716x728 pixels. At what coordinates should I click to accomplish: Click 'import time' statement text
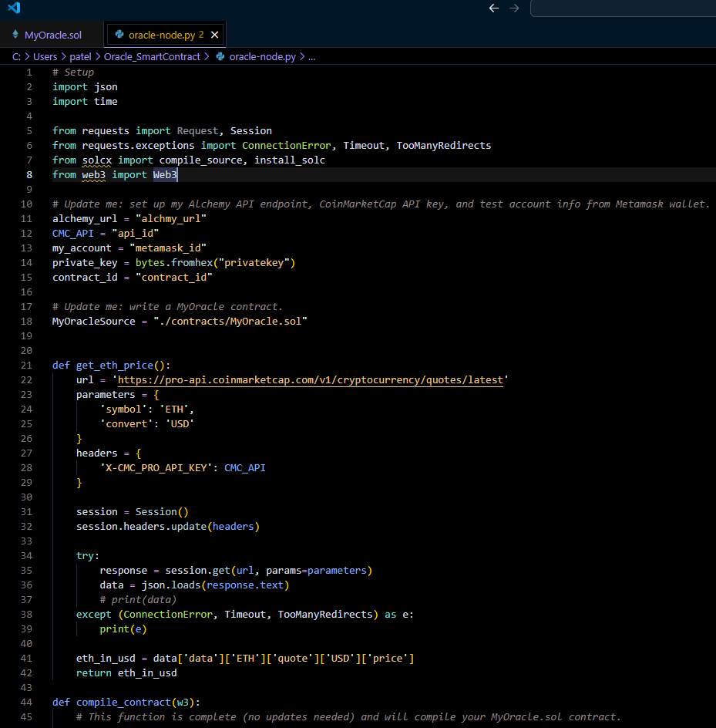pos(85,101)
